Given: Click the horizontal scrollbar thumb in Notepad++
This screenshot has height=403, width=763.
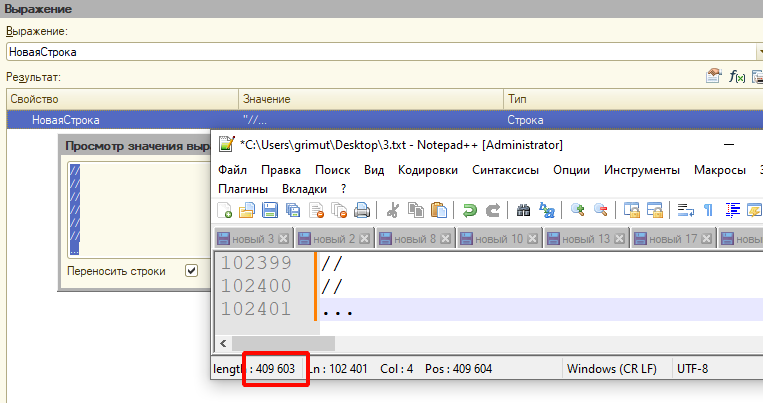Looking at the screenshot, I should click(x=283, y=343).
